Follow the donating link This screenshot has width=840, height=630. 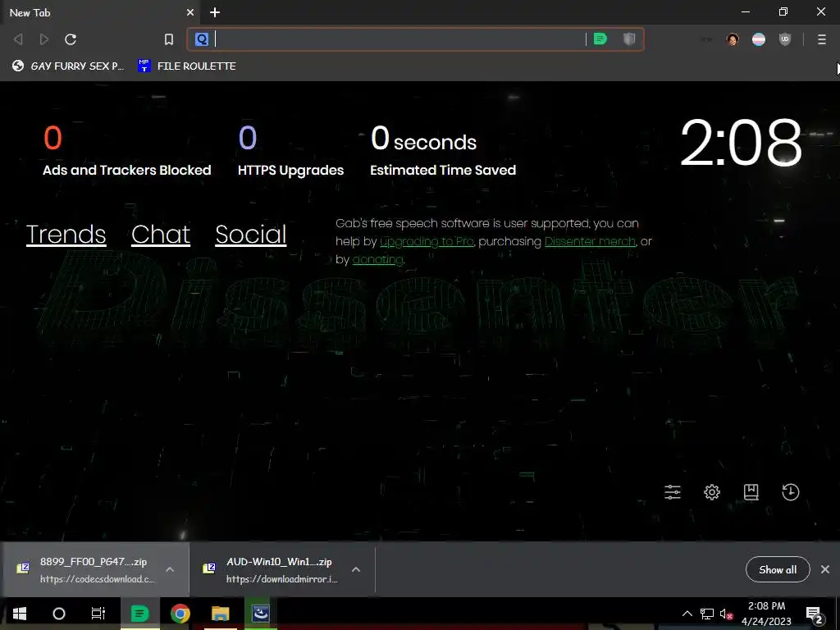point(377,260)
